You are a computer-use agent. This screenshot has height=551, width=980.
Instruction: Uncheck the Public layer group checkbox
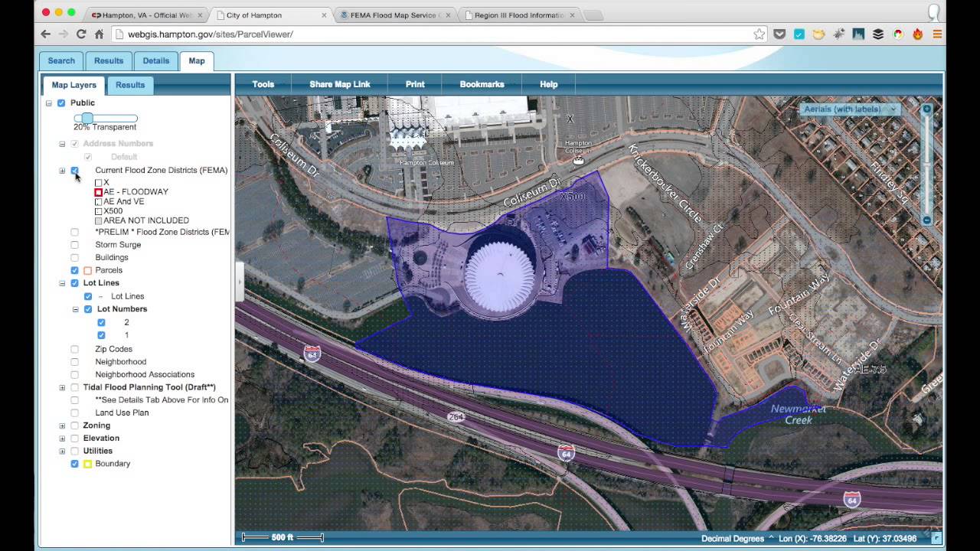(x=61, y=103)
